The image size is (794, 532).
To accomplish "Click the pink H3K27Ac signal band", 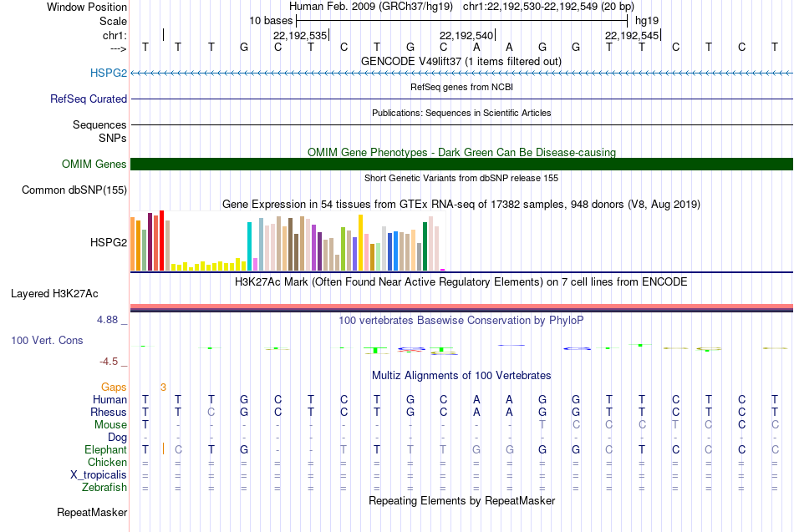I will [462, 306].
